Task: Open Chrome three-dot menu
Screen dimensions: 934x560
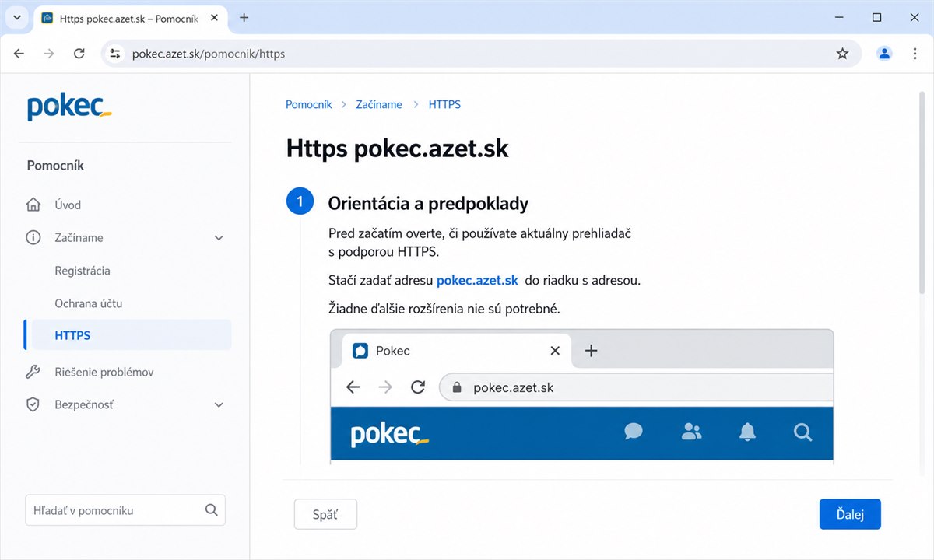Action: 915,54
